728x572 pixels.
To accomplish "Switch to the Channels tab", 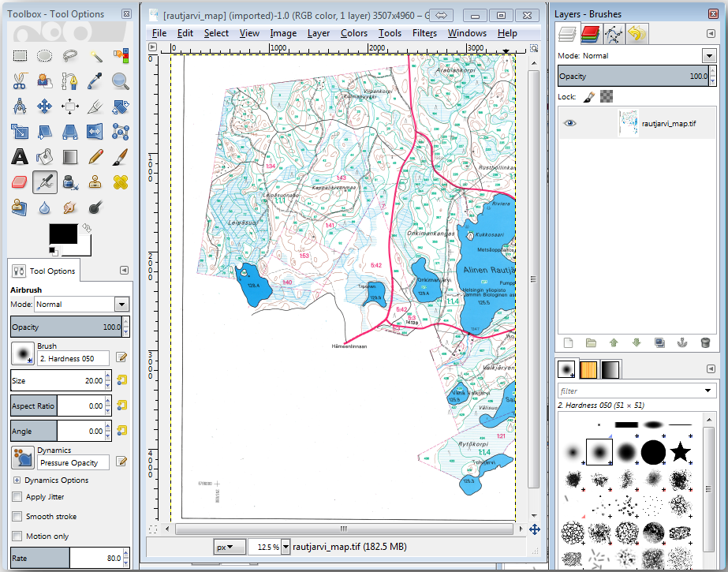I will click(591, 32).
